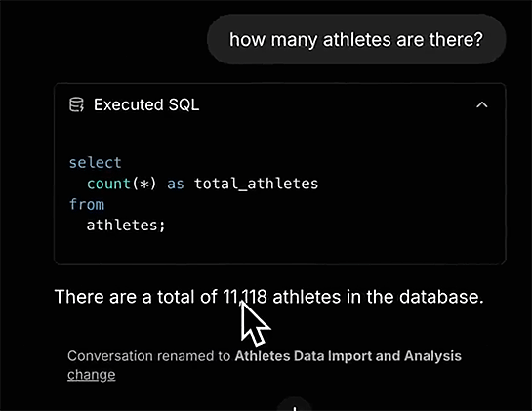
Task: Click the "how many athletes are there?" bubble
Action: tap(356, 39)
